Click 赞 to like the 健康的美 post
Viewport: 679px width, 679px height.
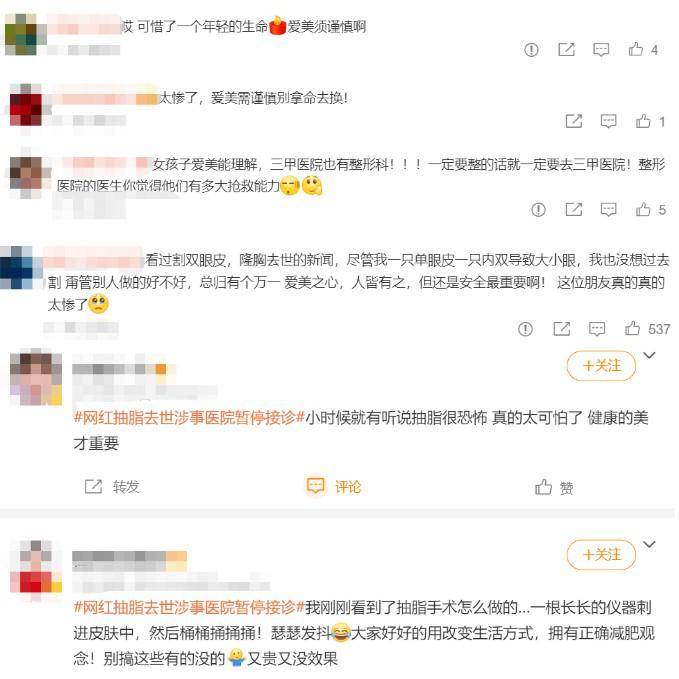click(554, 488)
